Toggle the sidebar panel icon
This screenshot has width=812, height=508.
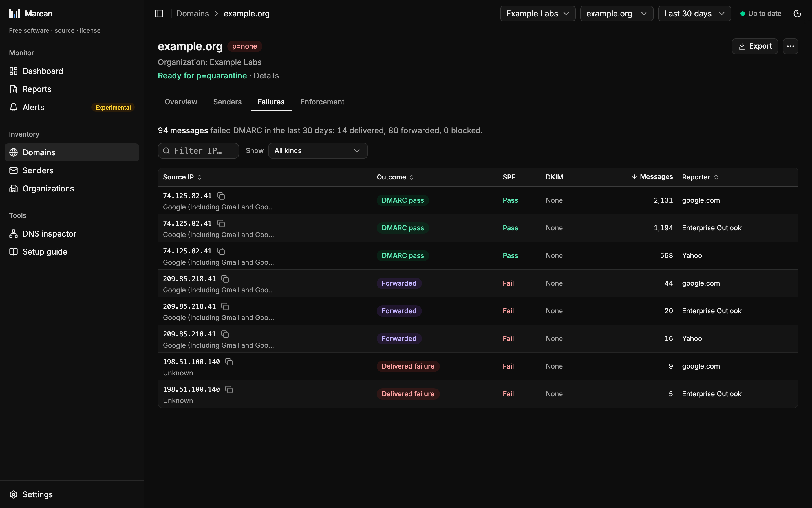[159, 14]
